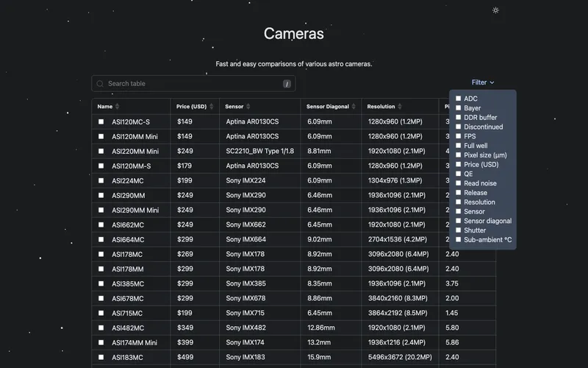Check the DDR buffer filter option
The height and width of the screenshot is (368, 588).
click(x=458, y=117)
